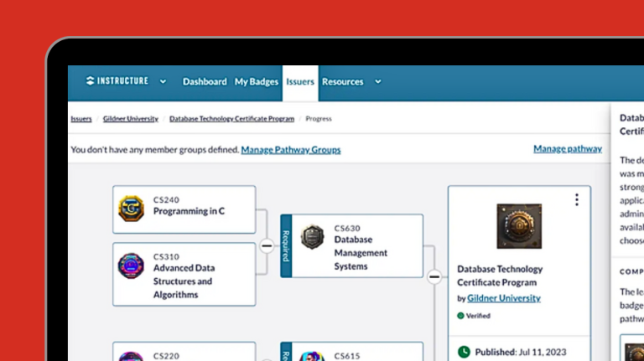Screen dimensions: 644x361
Task: Expand the dropdown arrow beside Instructure
Action: click(163, 81)
